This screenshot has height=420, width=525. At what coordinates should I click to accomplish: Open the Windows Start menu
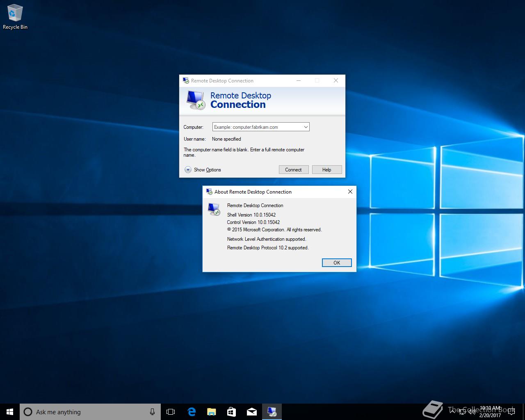tap(10, 412)
